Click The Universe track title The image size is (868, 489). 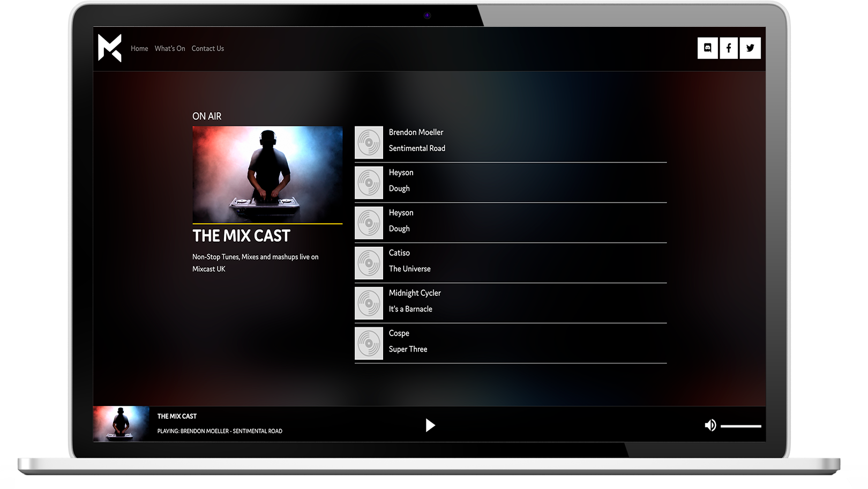(410, 269)
